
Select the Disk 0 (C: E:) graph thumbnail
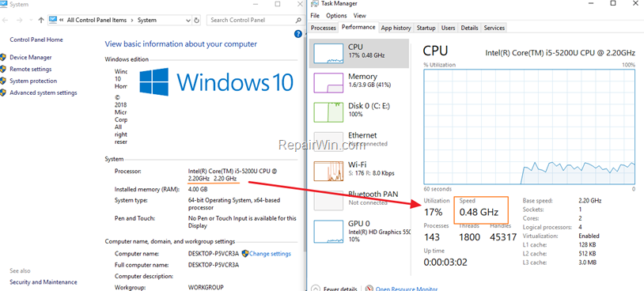coord(328,112)
